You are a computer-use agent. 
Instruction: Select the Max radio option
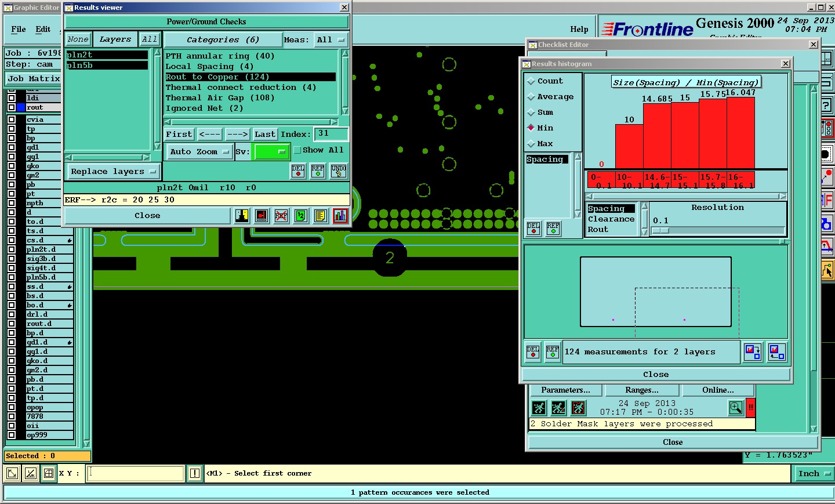coord(531,144)
